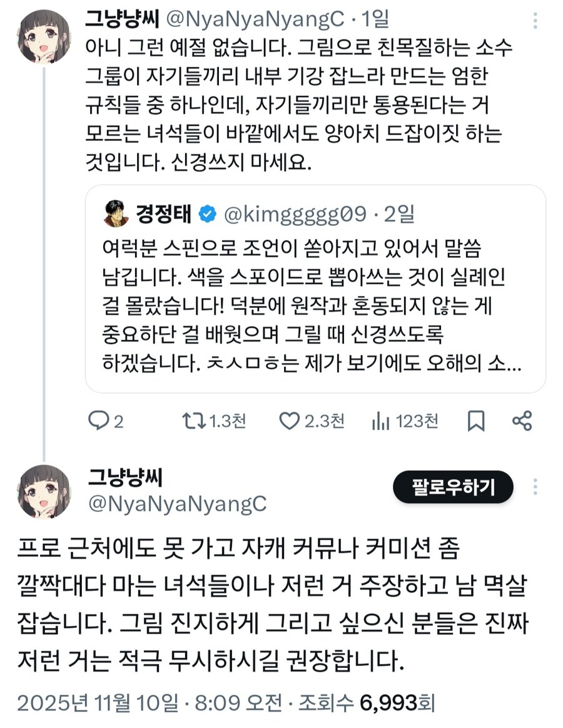563x728 pixels.
Task: Click the verified badge next to 경정태
Action: coord(207,215)
